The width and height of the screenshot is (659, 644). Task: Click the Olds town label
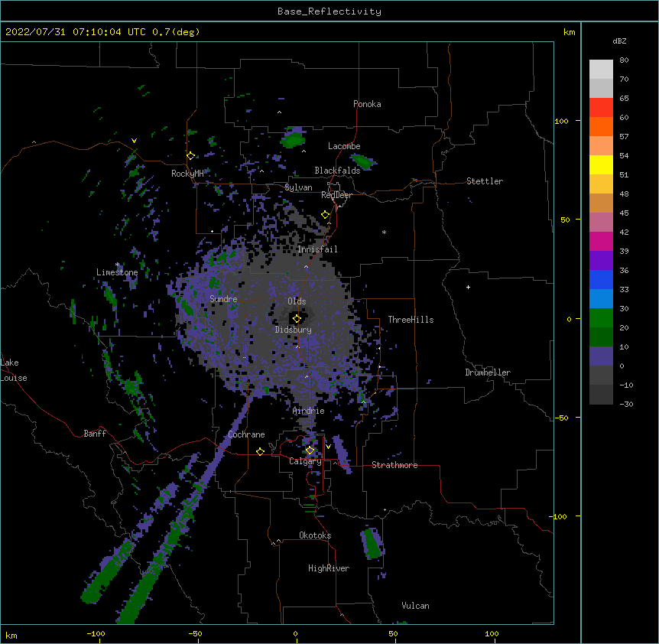pos(297,301)
